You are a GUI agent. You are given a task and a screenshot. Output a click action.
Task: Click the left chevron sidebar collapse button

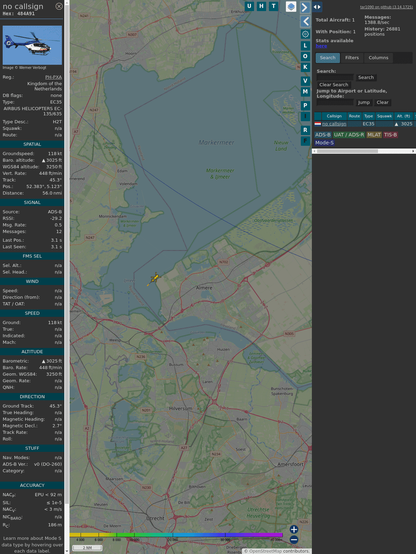click(306, 21)
